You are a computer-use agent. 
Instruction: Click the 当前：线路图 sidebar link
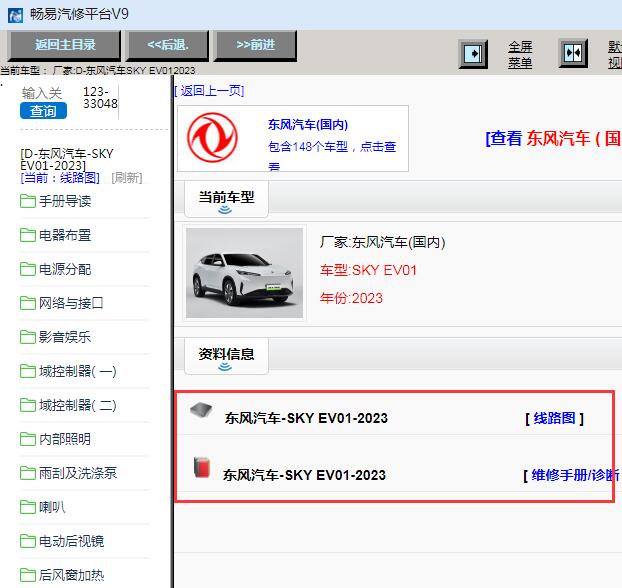click(x=60, y=178)
